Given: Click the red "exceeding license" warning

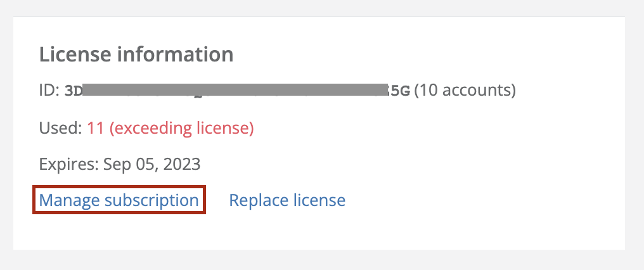Looking at the screenshot, I should pos(182,128).
